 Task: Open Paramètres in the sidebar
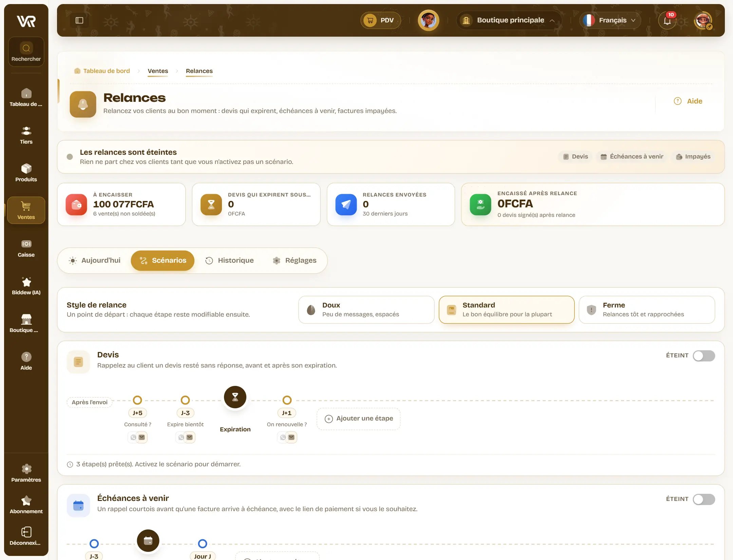(26, 473)
